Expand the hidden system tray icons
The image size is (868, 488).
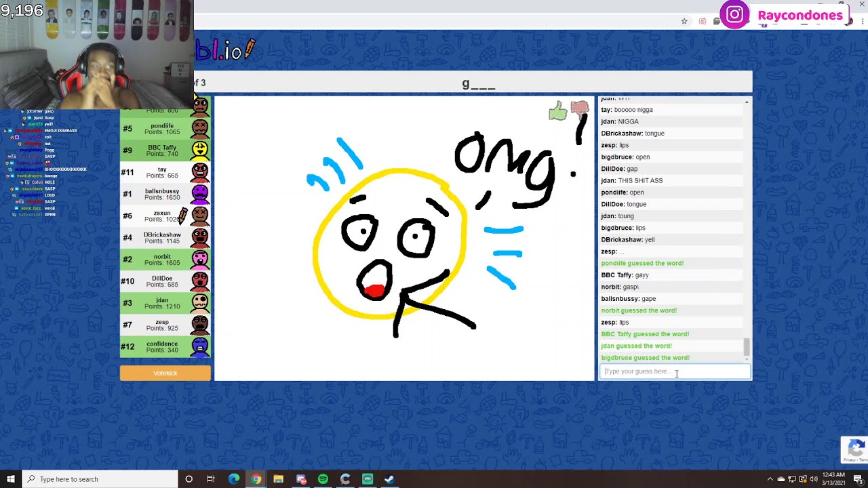(x=770, y=479)
